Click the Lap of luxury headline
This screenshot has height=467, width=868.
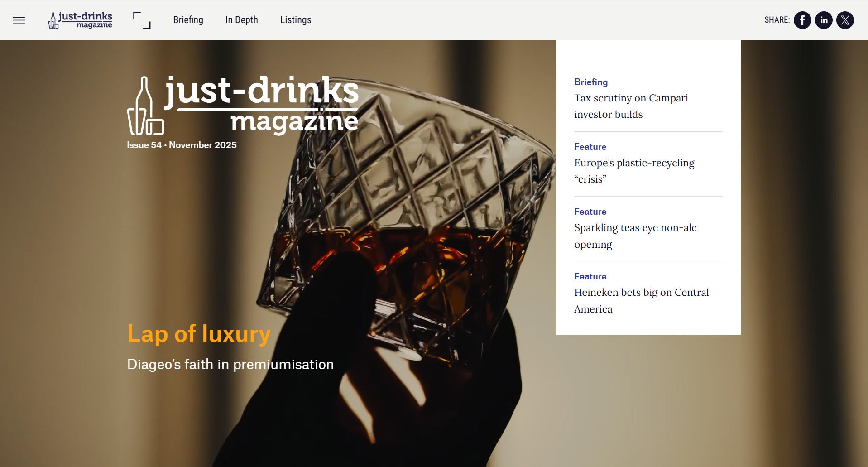point(198,334)
